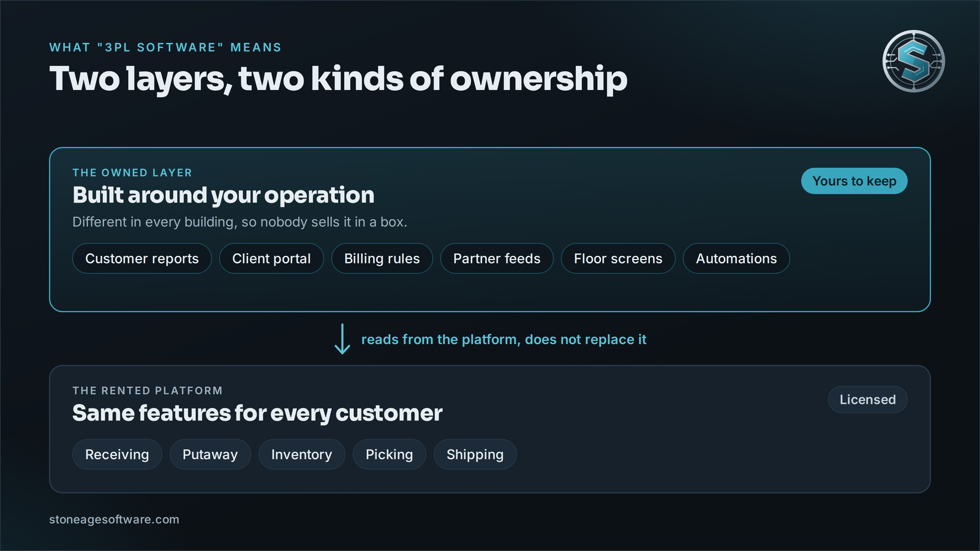
Task: Click 'Same features for every customer' heading
Action: pyautogui.click(x=257, y=413)
